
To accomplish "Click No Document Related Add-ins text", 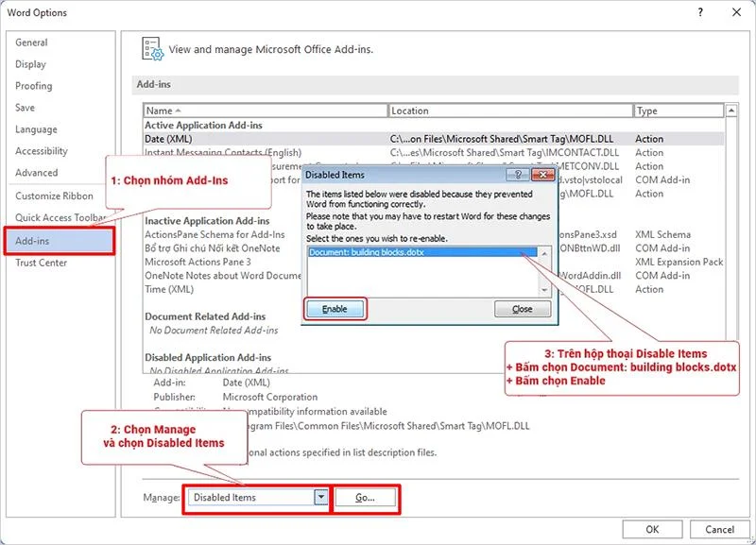I will pos(214,330).
